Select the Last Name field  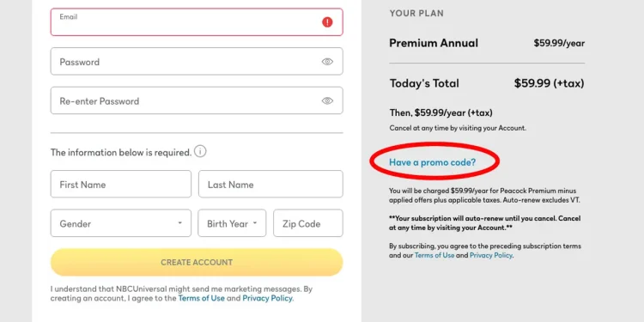[x=270, y=185]
